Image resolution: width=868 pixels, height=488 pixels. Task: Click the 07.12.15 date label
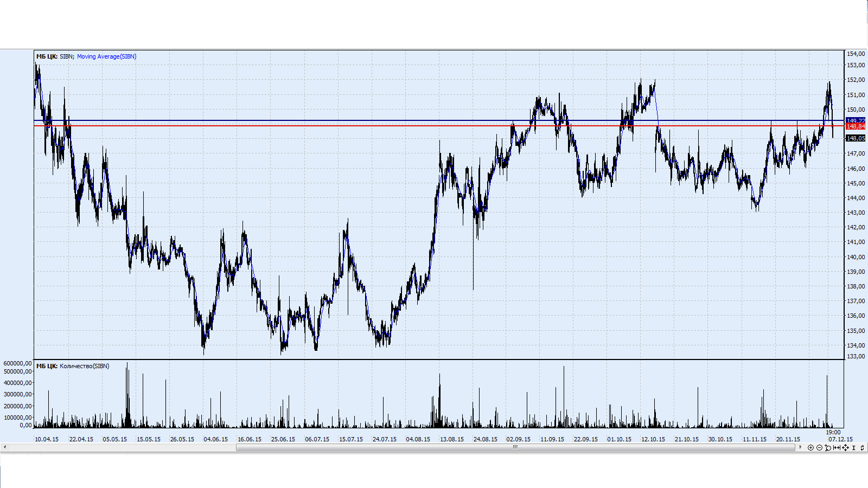(840, 439)
